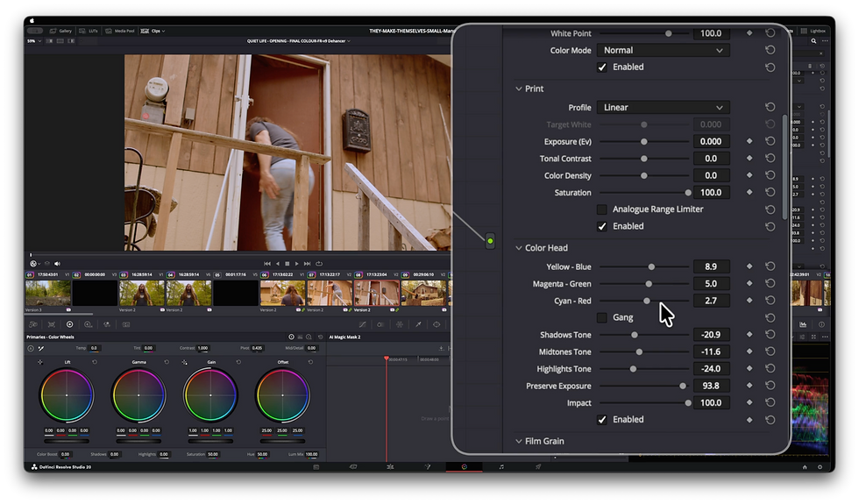Open the HDR wheels palette
This screenshot has height=504, width=859.
point(89,324)
